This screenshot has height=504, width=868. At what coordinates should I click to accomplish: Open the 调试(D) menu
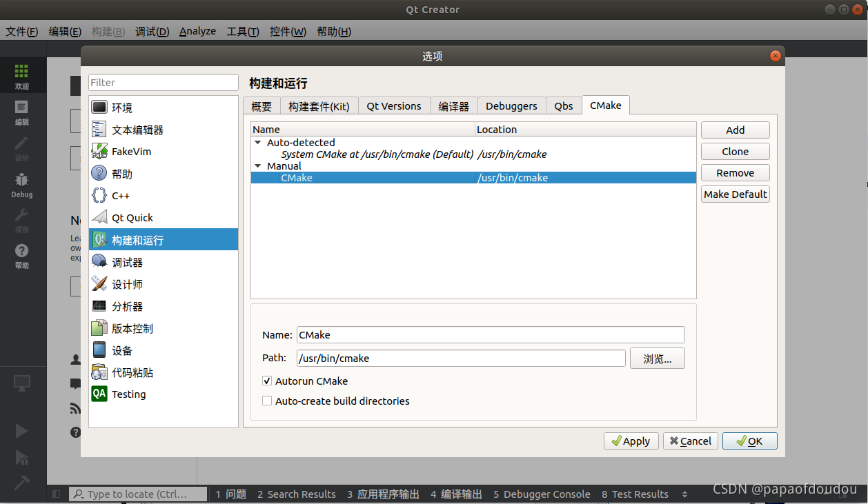tap(152, 32)
